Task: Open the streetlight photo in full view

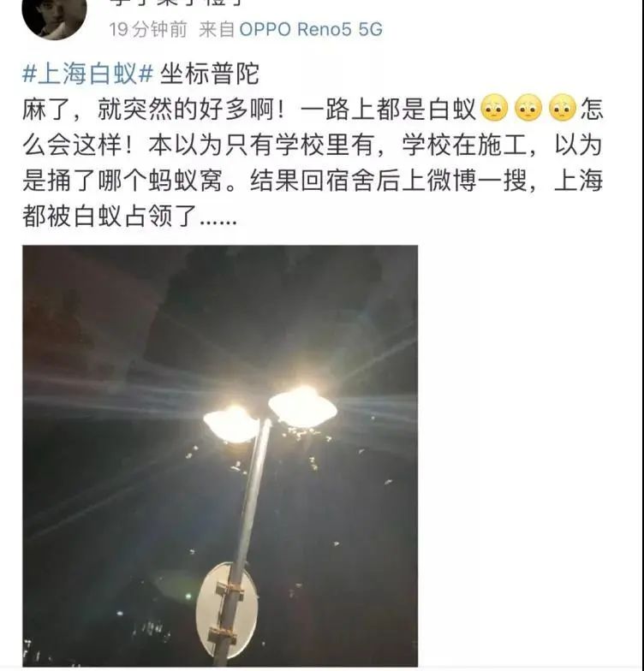Action: tap(220, 455)
